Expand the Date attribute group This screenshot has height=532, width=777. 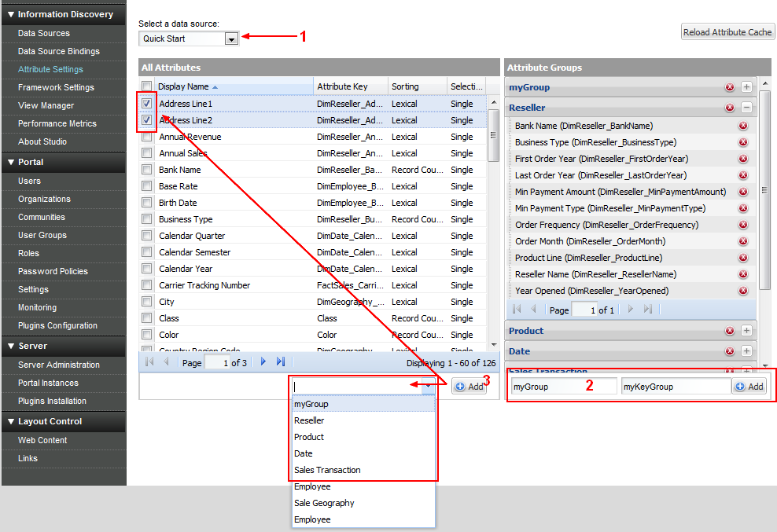click(x=746, y=351)
